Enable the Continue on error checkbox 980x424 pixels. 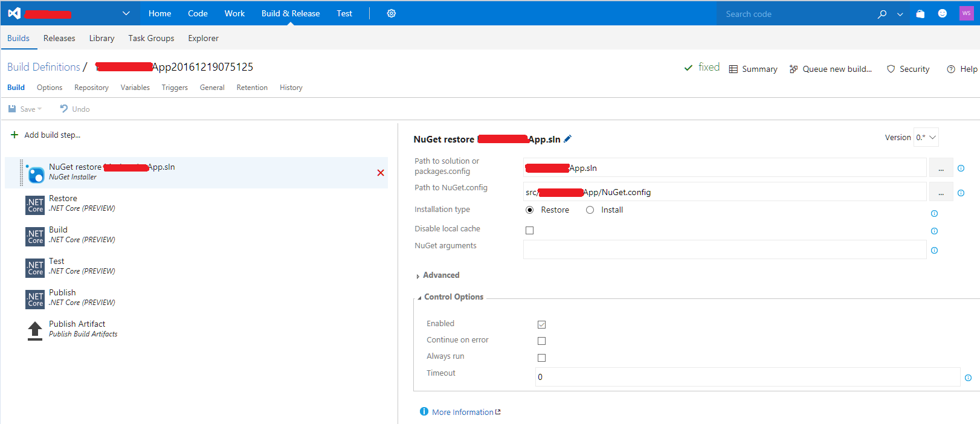(x=541, y=341)
